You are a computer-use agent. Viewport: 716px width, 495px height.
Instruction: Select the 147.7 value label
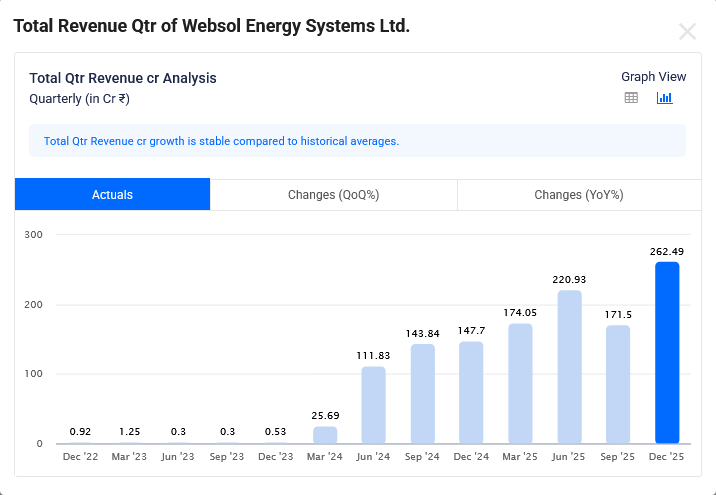click(x=472, y=331)
